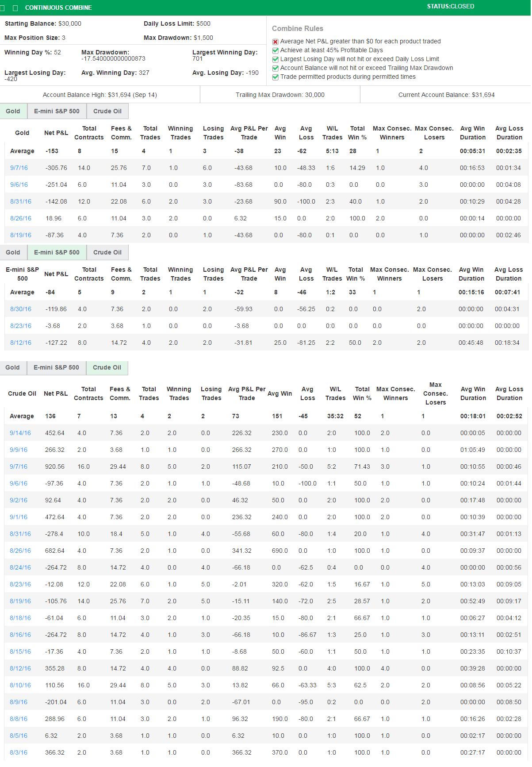This screenshot has width=532, height=767.
Task: Click the Combine Rules heading
Action: tap(298, 28)
